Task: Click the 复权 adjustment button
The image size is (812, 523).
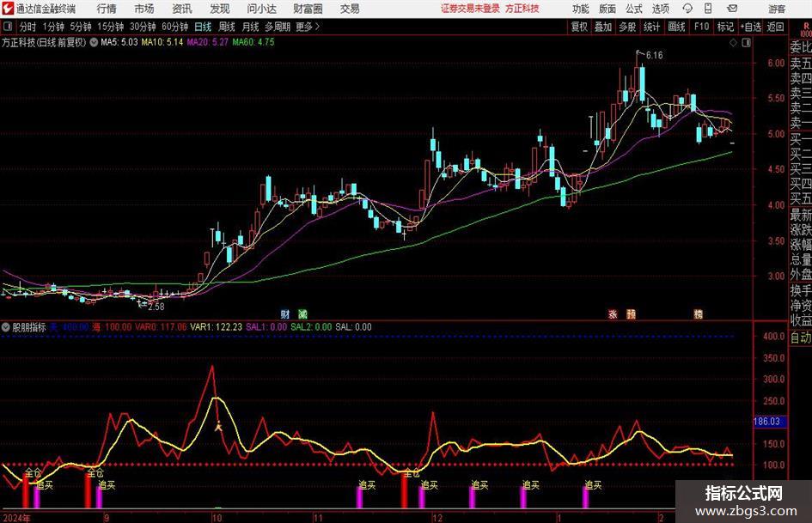Action: click(x=578, y=27)
